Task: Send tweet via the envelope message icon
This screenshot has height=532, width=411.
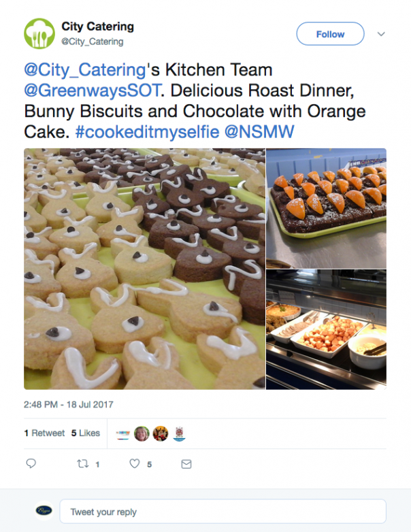Action: point(186,464)
